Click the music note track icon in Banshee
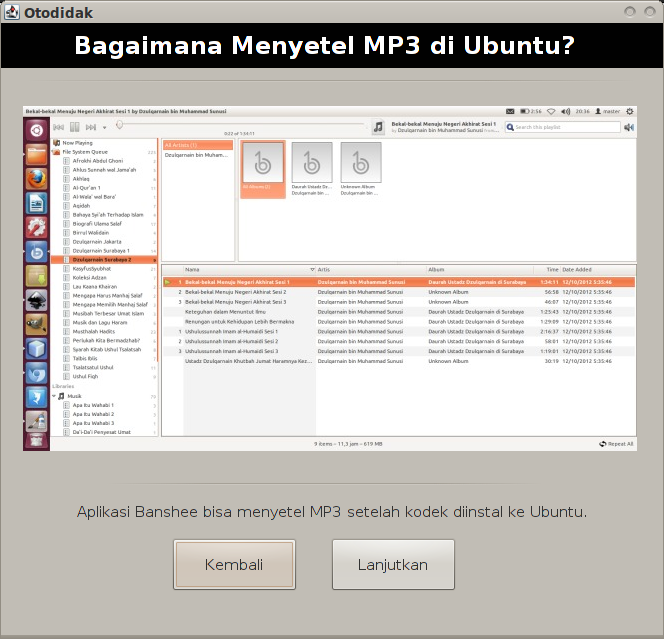The height and width of the screenshot is (639, 664). 378,127
